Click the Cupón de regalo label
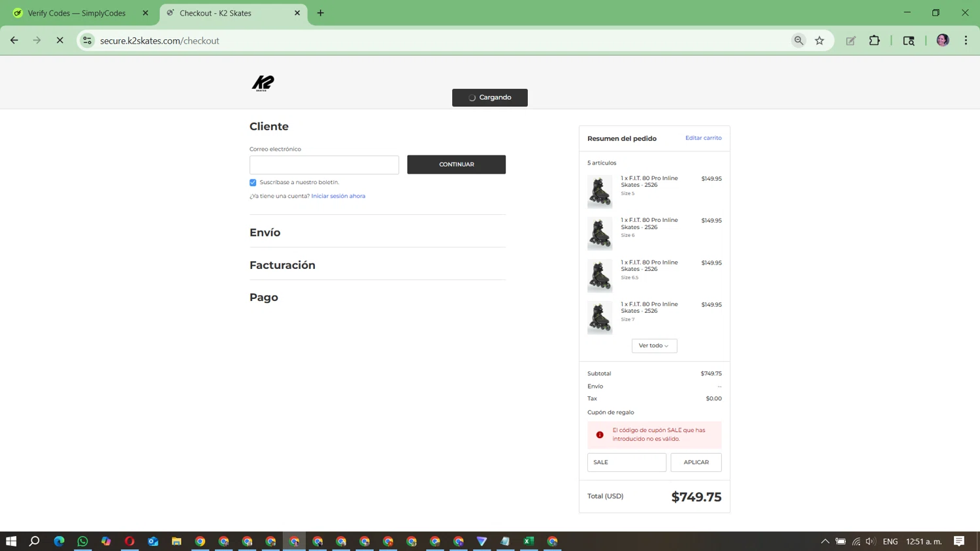The width and height of the screenshot is (980, 551). 610,413
